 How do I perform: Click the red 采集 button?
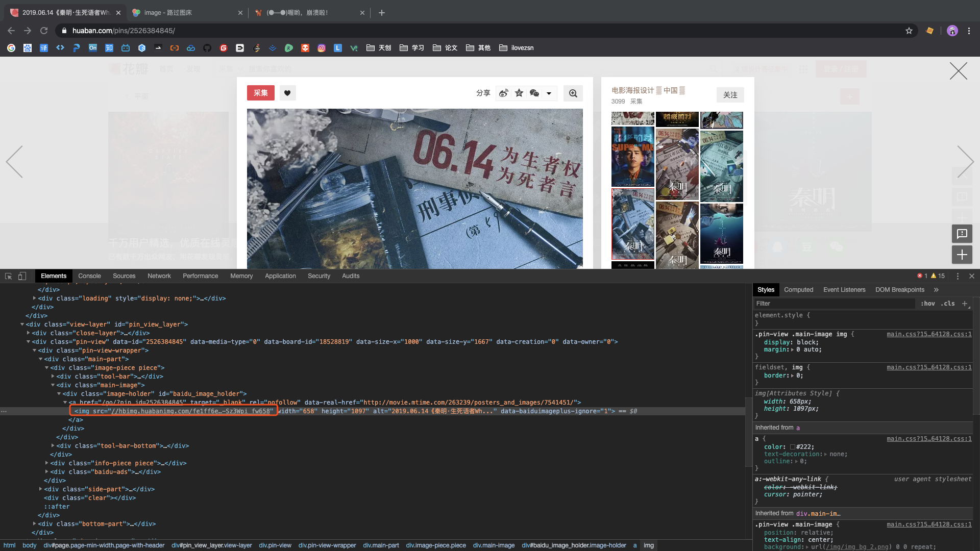[260, 93]
